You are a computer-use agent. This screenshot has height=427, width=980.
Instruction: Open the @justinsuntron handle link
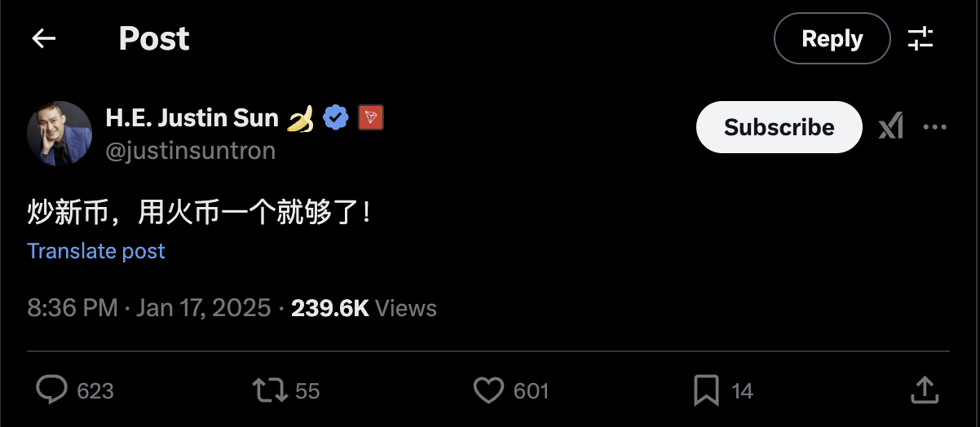click(x=191, y=151)
